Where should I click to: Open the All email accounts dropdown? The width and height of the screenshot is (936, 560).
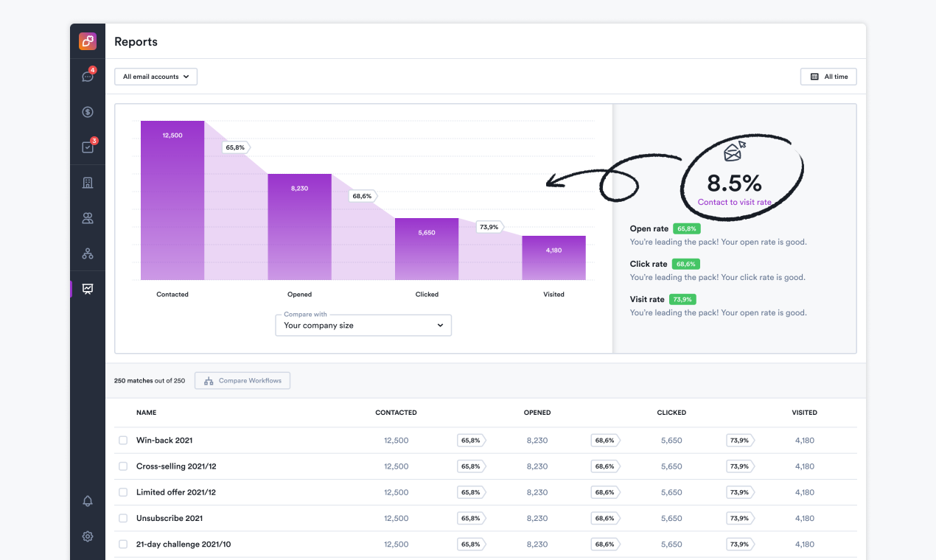pos(156,76)
